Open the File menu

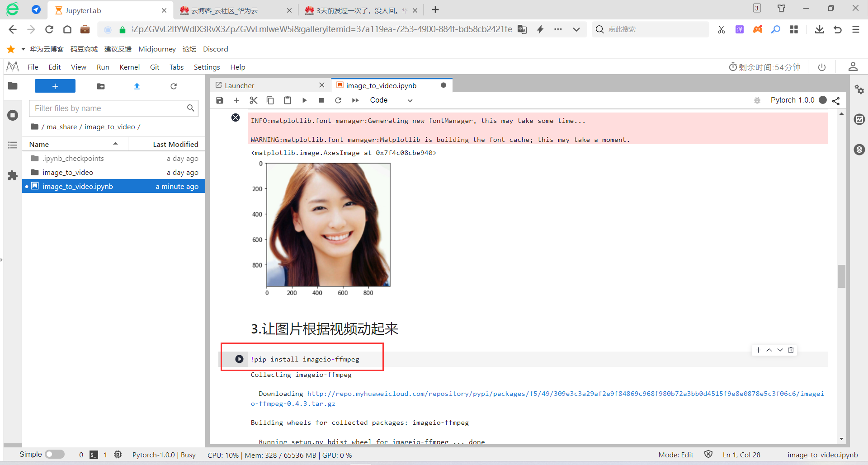[33, 67]
